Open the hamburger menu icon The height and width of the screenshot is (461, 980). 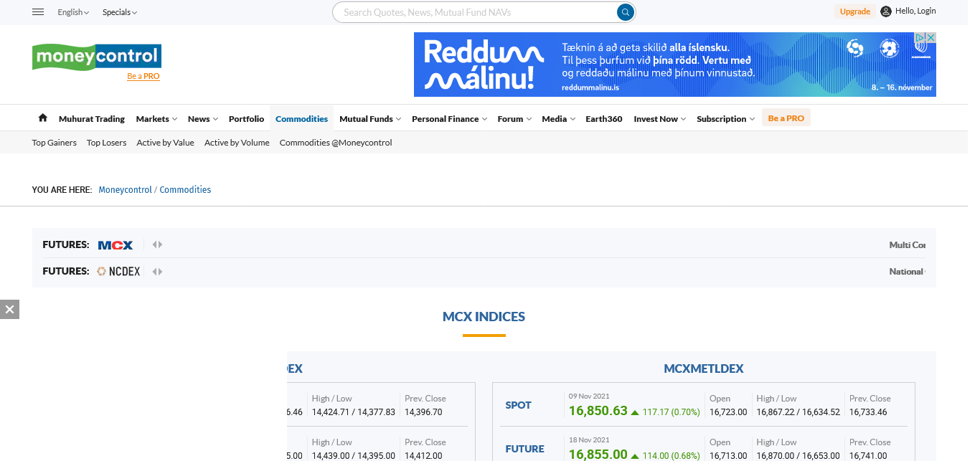(39, 12)
